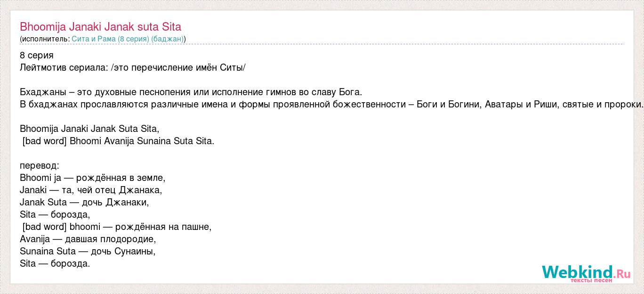Click the 'Bhoomi ja — рождённая в земле' line
644x294 pixels.
pos(93,178)
